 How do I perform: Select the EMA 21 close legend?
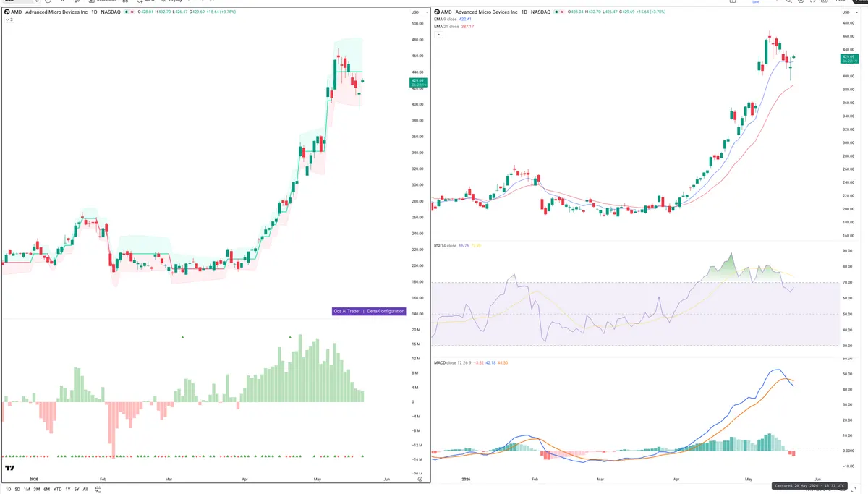[x=446, y=27]
